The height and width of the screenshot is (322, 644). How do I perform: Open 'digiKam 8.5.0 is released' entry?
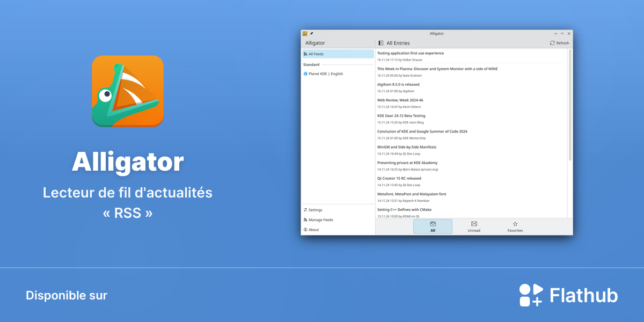point(471,87)
